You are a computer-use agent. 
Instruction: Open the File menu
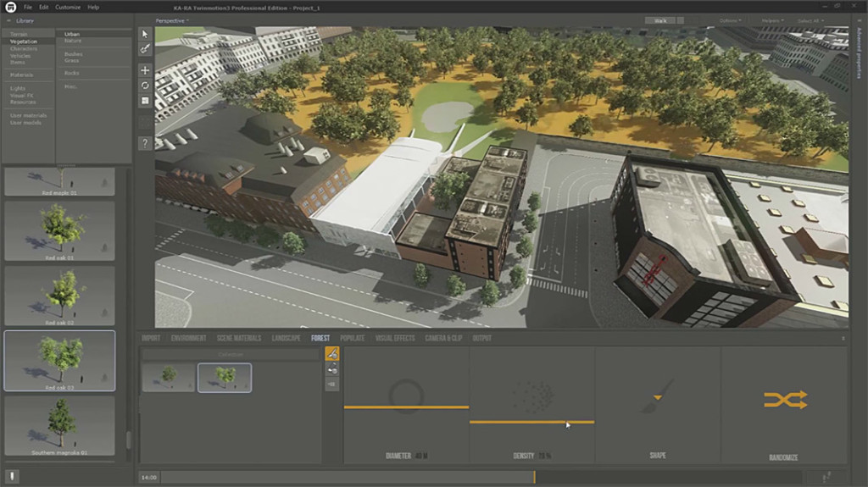pyautogui.click(x=28, y=7)
